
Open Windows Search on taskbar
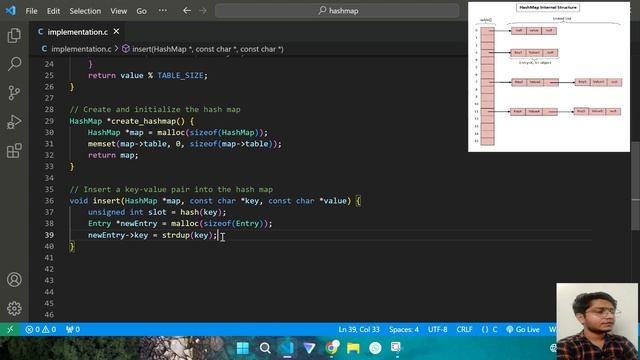click(265, 348)
